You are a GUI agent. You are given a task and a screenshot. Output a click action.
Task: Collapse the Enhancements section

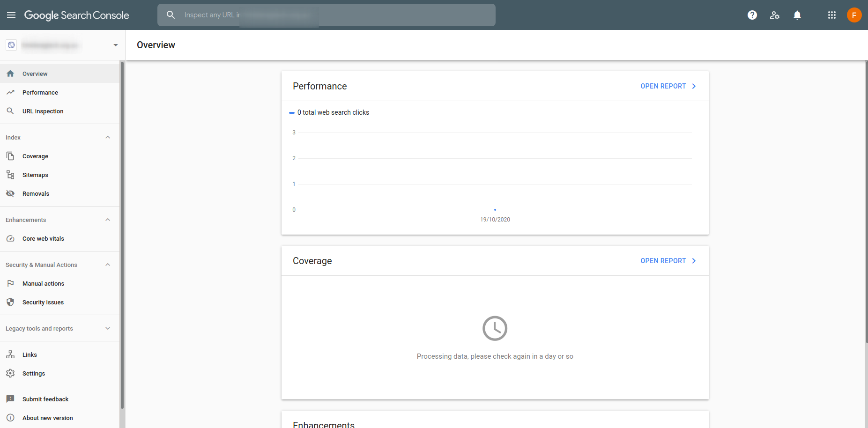pyautogui.click(x=108, y=220)
